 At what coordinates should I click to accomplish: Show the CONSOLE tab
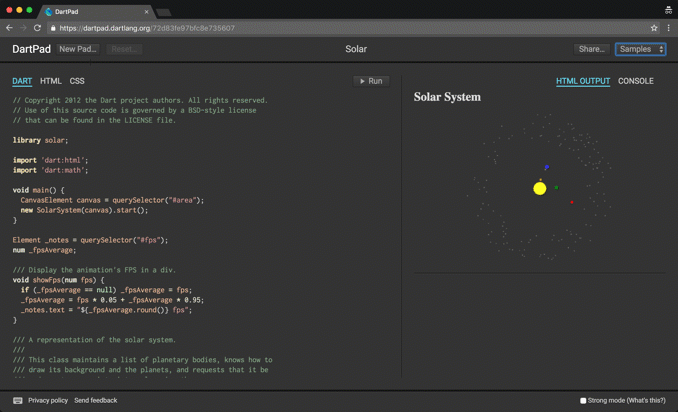tap(636, 81)
